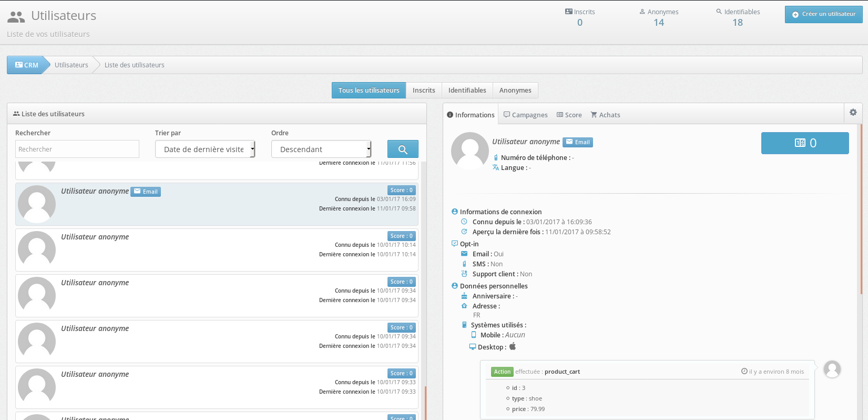Show the Achats tab

605,115
